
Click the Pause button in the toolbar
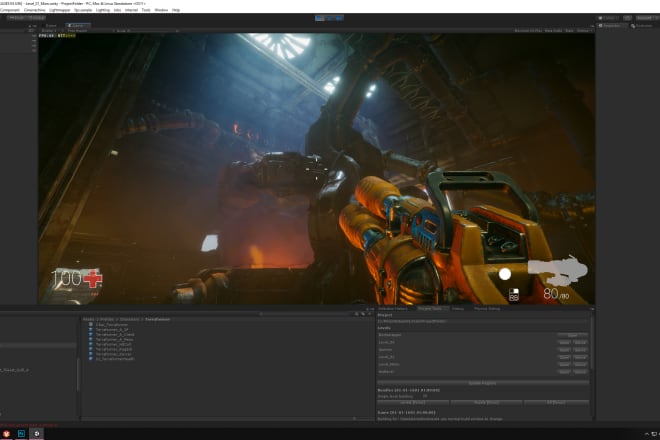[329, 18]
